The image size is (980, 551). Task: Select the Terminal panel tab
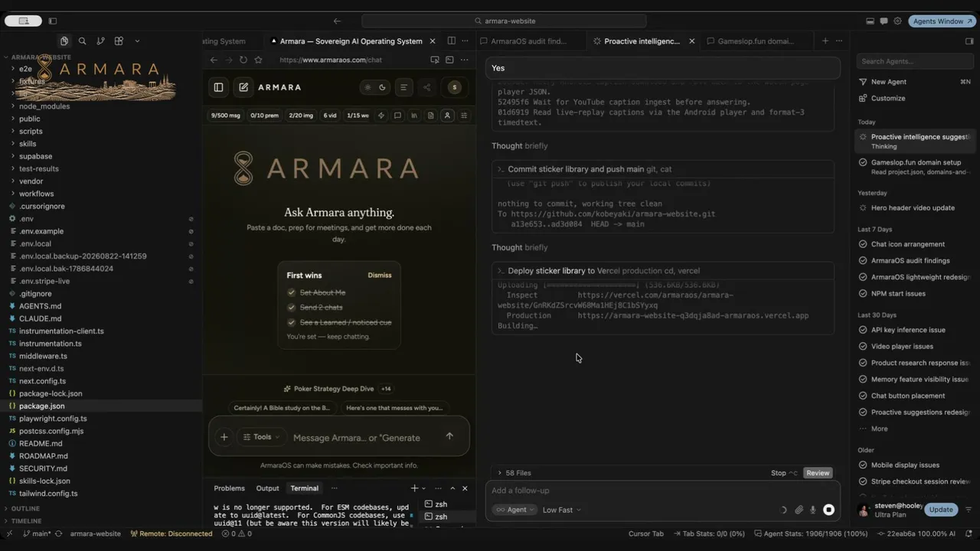(x=304, y=488)
